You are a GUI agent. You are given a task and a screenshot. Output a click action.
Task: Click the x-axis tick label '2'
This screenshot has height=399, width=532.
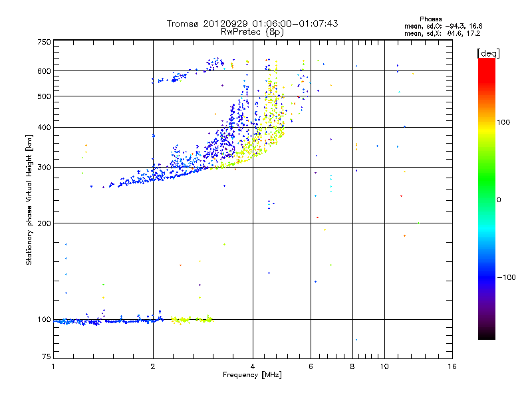tap(153, 366)
